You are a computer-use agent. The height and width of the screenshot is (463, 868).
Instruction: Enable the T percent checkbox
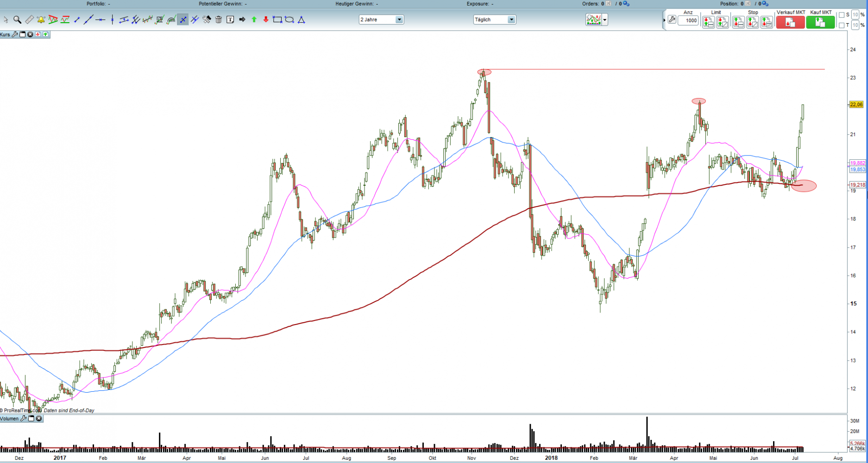pos(842,25)
